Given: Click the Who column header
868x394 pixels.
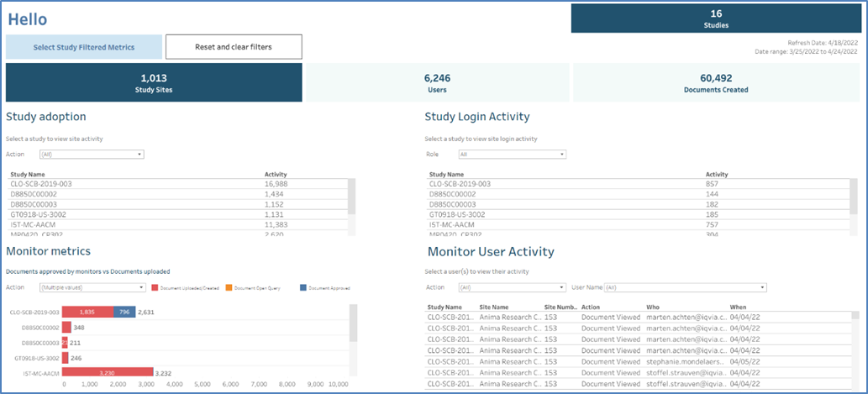Looking at the screenshot, I should 653,307.
